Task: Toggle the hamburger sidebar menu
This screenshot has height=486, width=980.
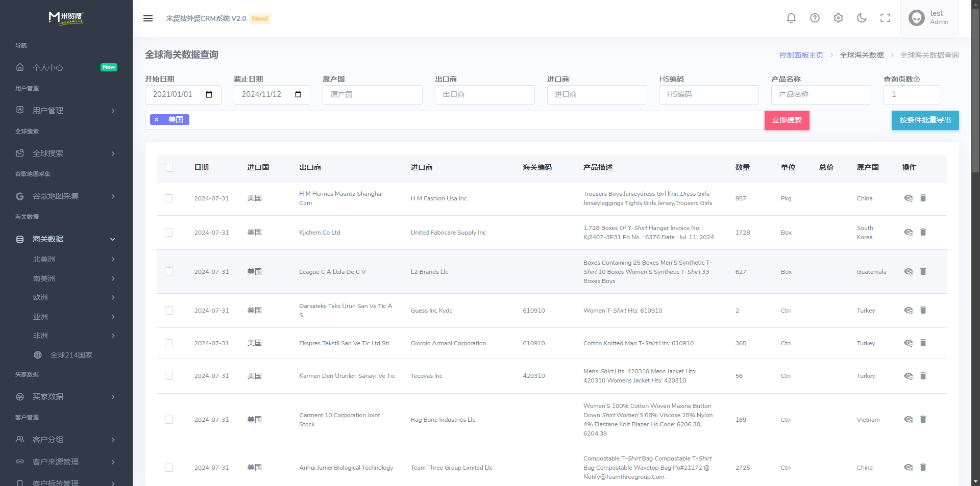Action: click(148, 18)
